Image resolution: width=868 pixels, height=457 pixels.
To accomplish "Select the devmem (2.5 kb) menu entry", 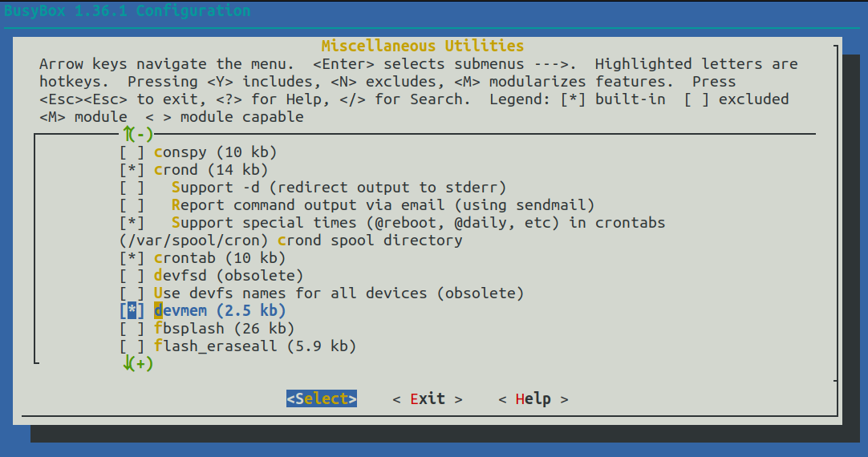I will point(220,311).
